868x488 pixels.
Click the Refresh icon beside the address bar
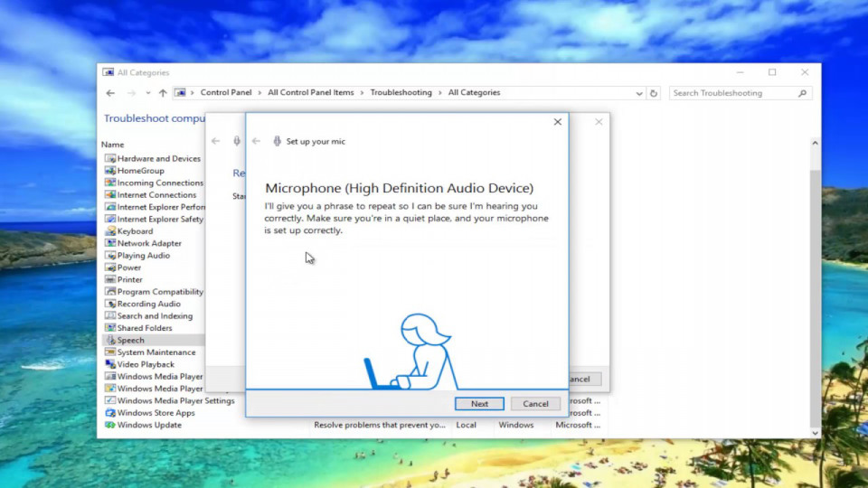654,93
